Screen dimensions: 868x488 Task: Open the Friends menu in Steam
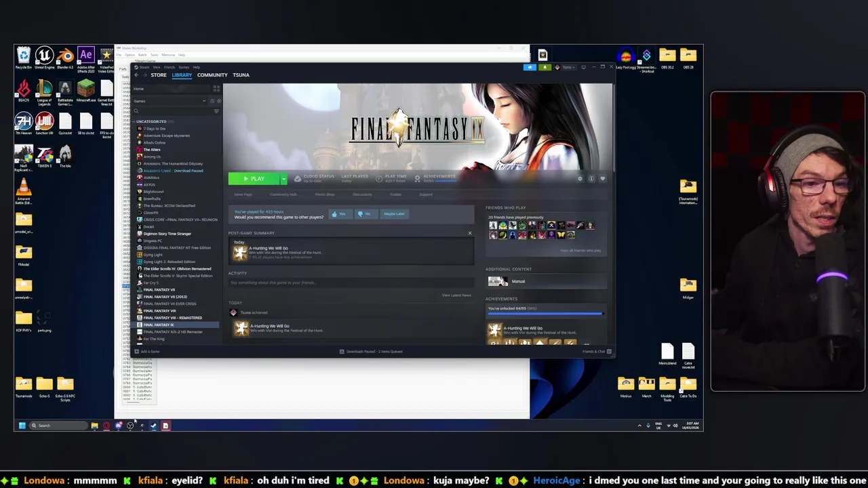[170, 67]
